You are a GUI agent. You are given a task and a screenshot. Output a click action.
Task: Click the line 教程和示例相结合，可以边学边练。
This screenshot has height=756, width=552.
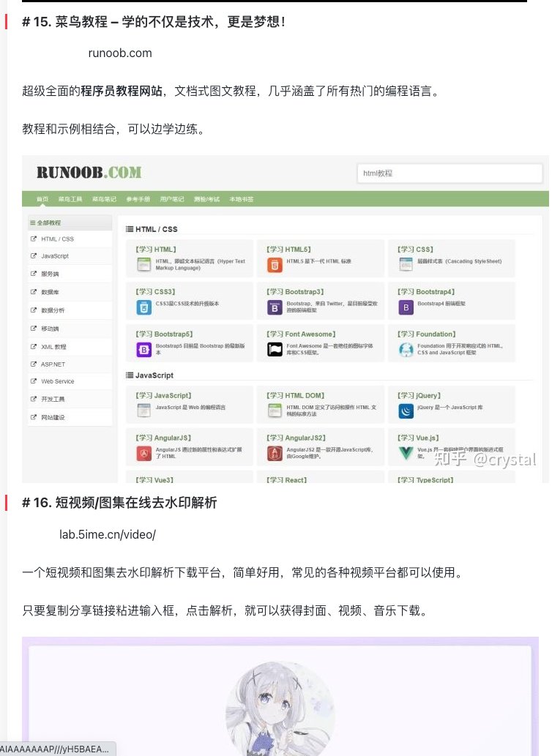pyautogui.click(x=113, y=129)
